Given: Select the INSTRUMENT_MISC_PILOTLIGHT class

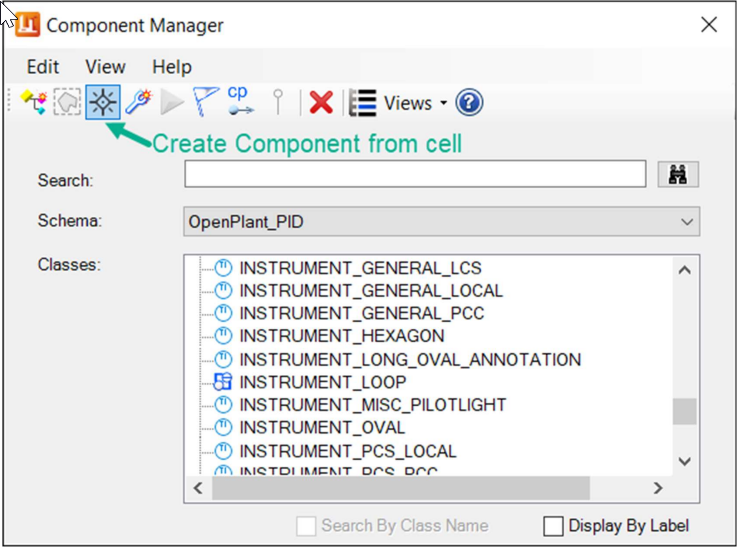Looking at the screenshot, I should [x=373, y=404].
